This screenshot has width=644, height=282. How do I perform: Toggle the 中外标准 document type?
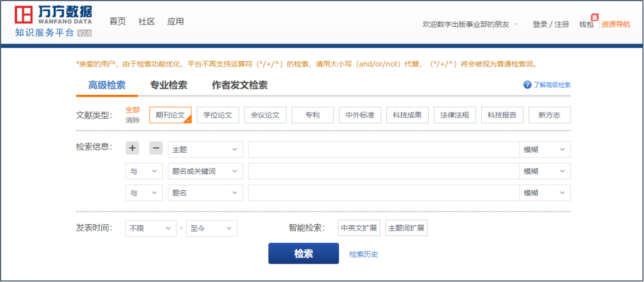[360, 115]
